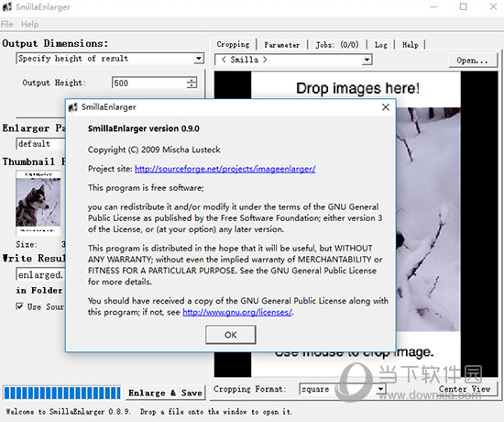This screenshot has height=422, width=504.
Task: Maximize the SmillaEnlarger main window
Action: point(463,6)
